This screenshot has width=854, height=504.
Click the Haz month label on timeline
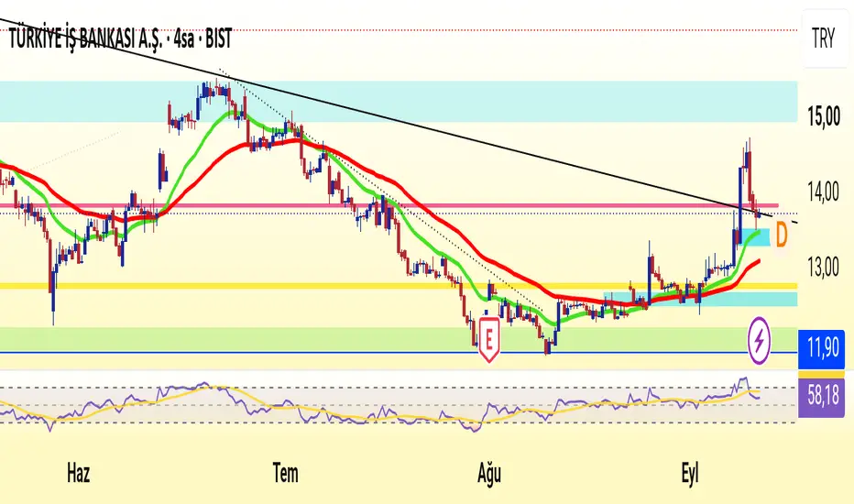tap(78, 473)
